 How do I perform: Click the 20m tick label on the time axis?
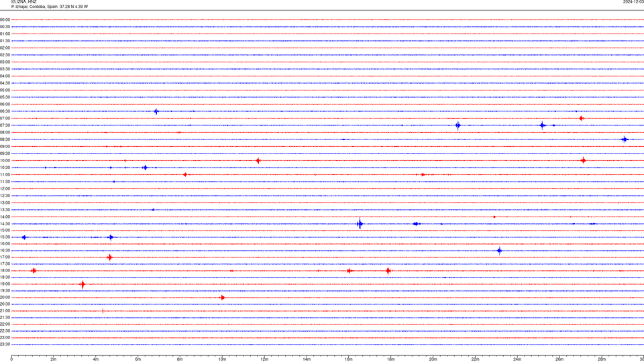(x=433, y=359)
